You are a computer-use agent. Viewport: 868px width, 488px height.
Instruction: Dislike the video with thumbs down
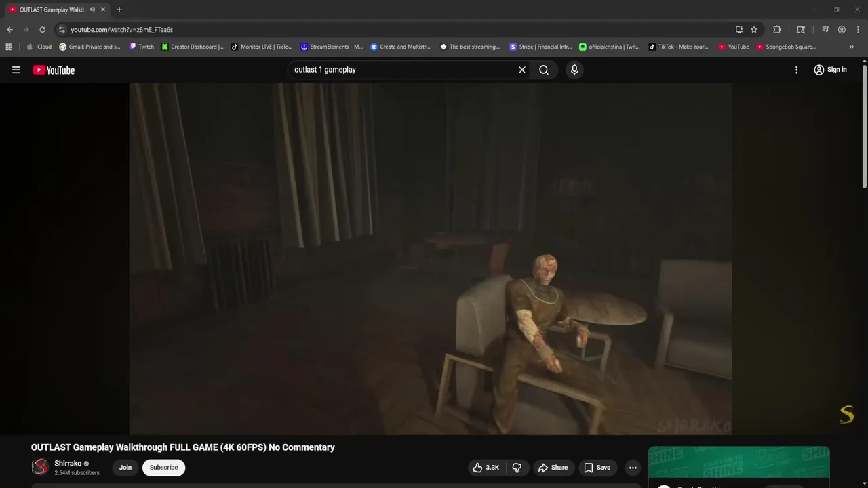(517, 468)
